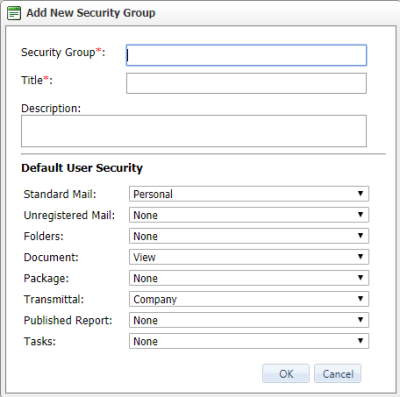Click the Document dropdown arrow
Viewport: 400px width, 397px height.
pyautogui.click(x=360, y=257)
